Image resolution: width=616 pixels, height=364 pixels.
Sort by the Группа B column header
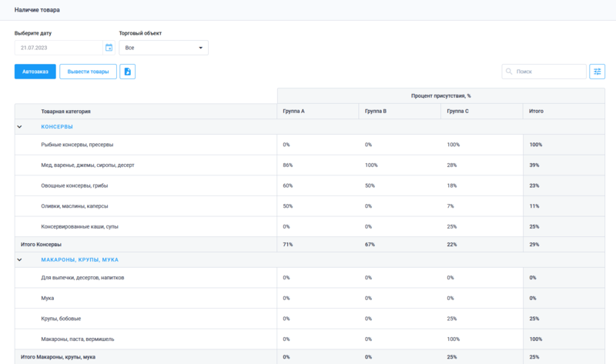(x=376, y=112)
